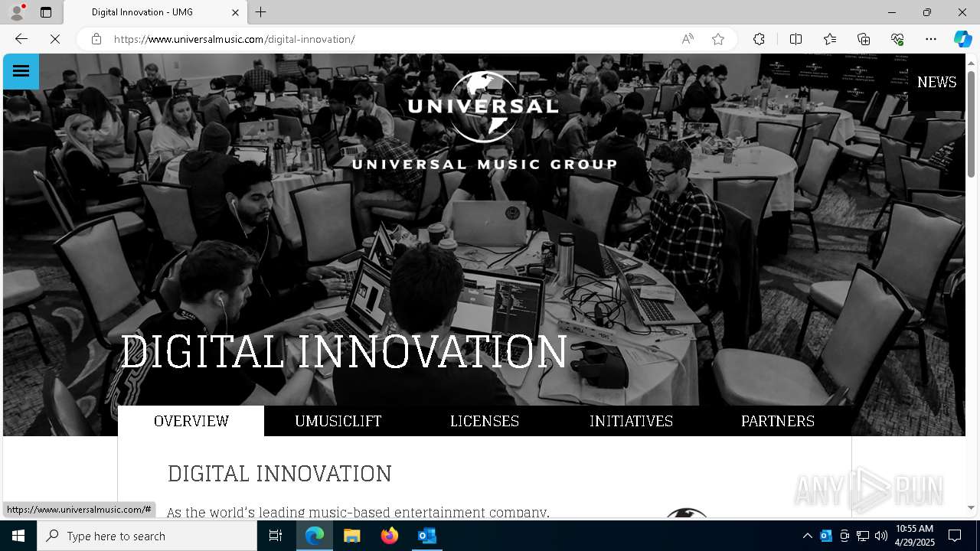Open the Windows Start menu

pos(18,536)
